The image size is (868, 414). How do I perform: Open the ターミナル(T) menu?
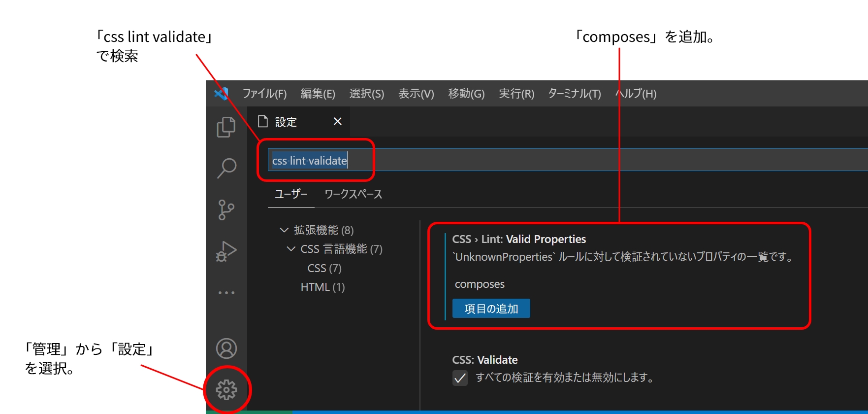coord(575,94)
